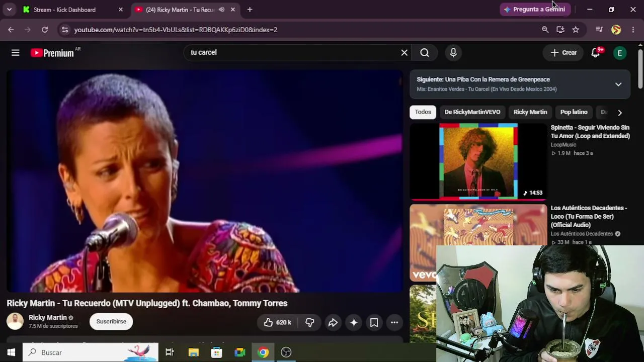Screen dimensions: 644x362
Task: Open the zoom level indicator
Action: click(x=545, y=30)
